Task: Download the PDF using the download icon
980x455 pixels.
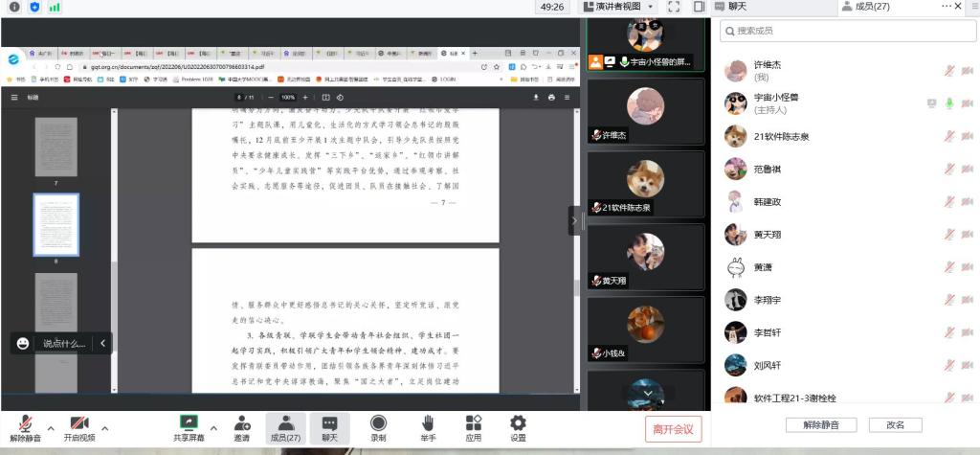Action: click(x=536, y=98)
